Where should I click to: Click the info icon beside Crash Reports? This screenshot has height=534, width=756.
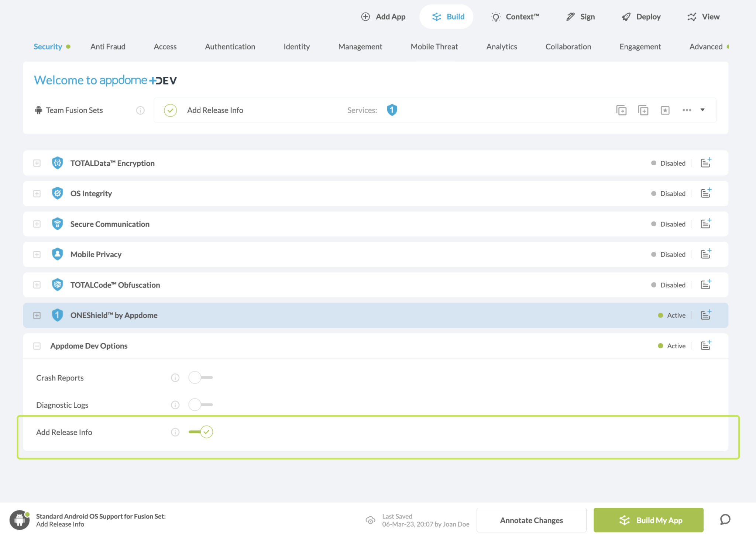pos(175,378)
